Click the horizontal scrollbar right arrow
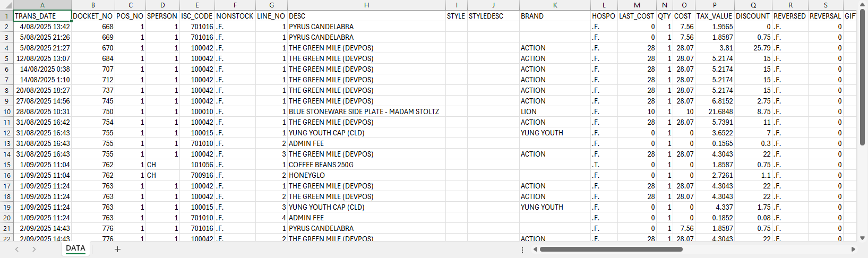868x258 pixels. 853,249
